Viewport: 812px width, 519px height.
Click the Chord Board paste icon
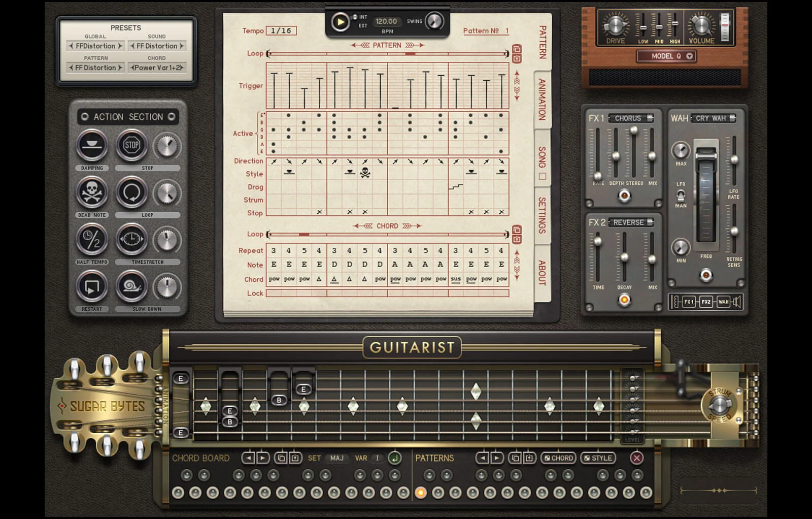[x=295, y=458]
